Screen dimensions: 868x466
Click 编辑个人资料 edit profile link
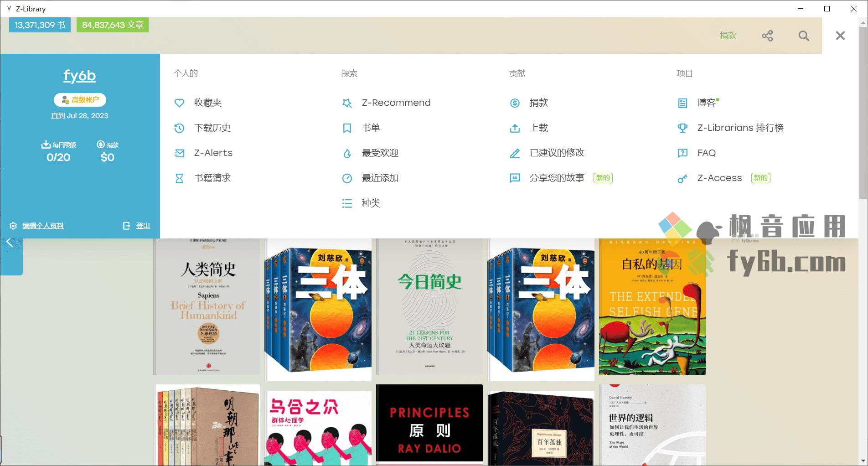43,226
